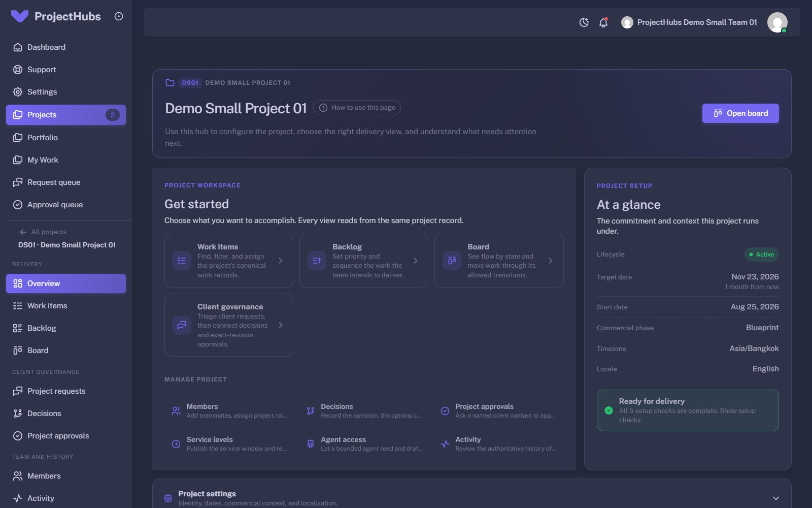This screenshot has width=812, height=508.
Task: Click Target date value Nov 23, 2026
Action: click(755, 277)
